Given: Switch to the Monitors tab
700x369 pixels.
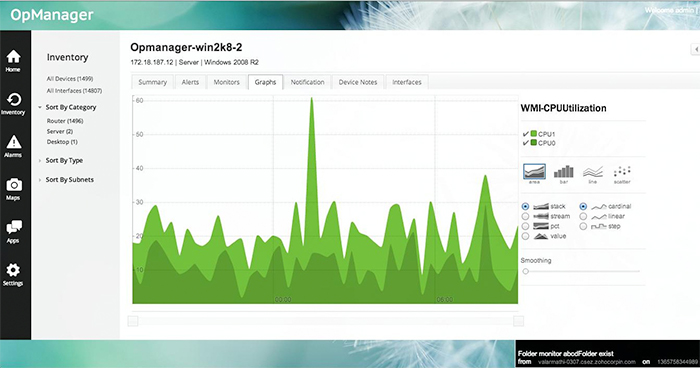Looking at the screenshot, I should (x=226, y=82).
